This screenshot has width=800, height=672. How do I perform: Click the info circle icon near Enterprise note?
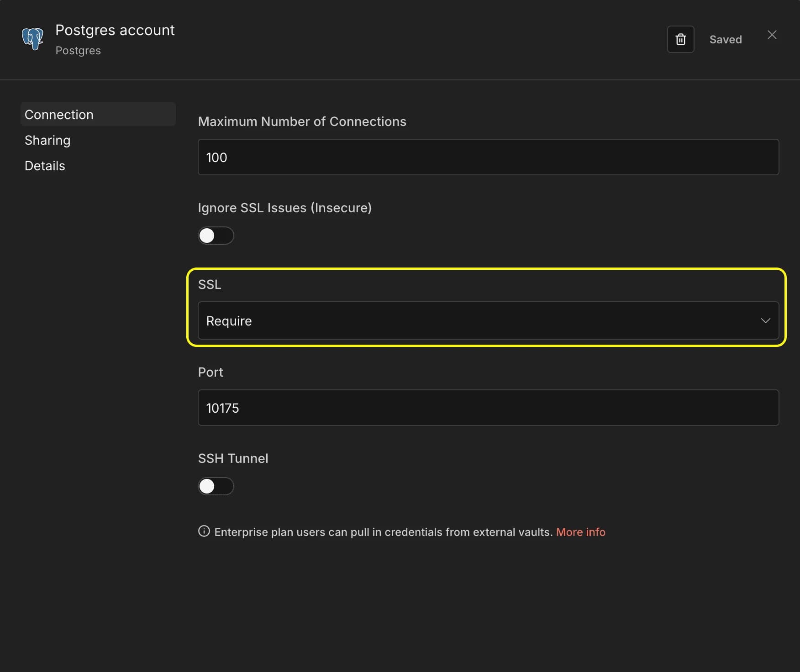click(x=204, y=531)
